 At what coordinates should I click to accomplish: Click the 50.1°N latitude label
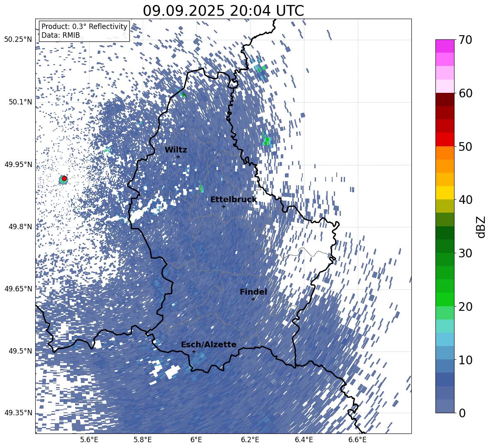click(x=20, y=102)
